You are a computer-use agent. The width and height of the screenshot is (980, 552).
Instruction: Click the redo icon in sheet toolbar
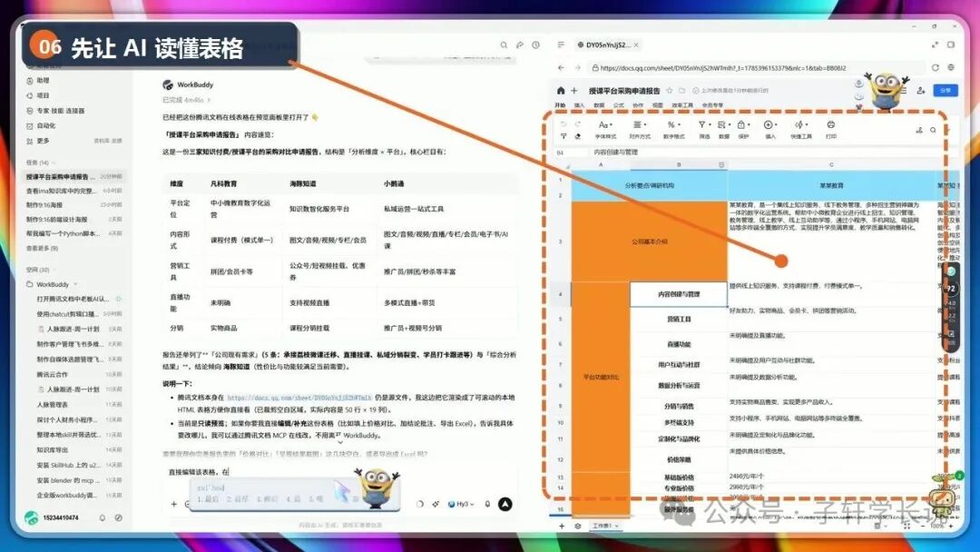tap(577, 124)
